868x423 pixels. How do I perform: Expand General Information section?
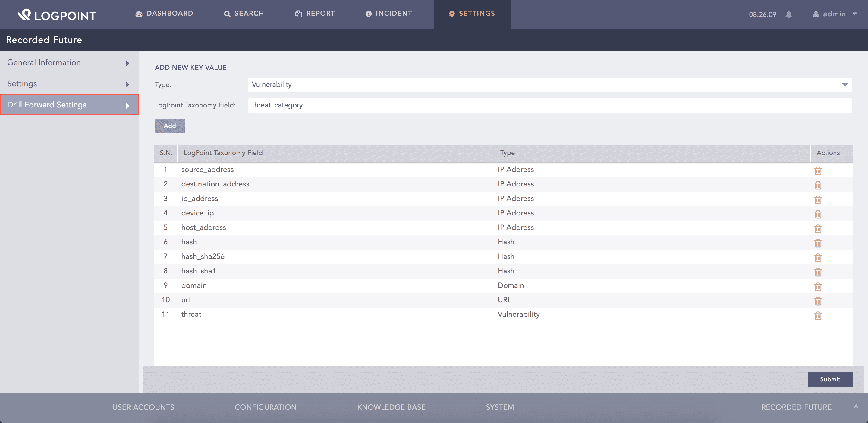(x=69, y=63)
